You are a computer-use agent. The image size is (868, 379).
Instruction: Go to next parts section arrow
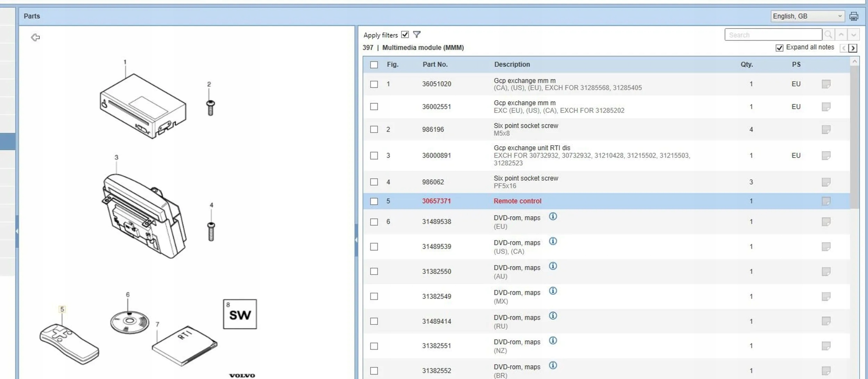tap(853, 48)
